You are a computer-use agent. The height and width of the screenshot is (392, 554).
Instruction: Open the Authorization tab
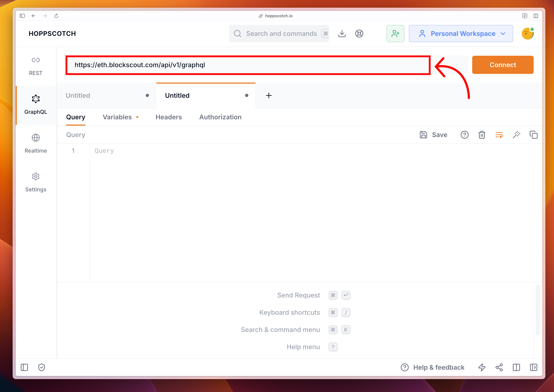[220, 117]
